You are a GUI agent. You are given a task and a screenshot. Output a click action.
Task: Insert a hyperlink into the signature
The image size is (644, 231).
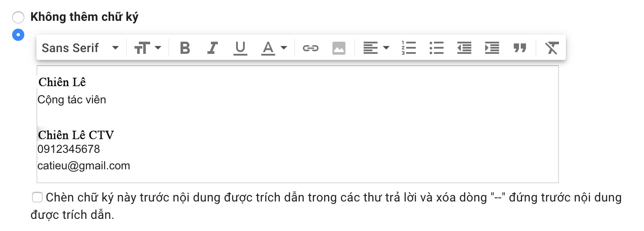[310, 48]
